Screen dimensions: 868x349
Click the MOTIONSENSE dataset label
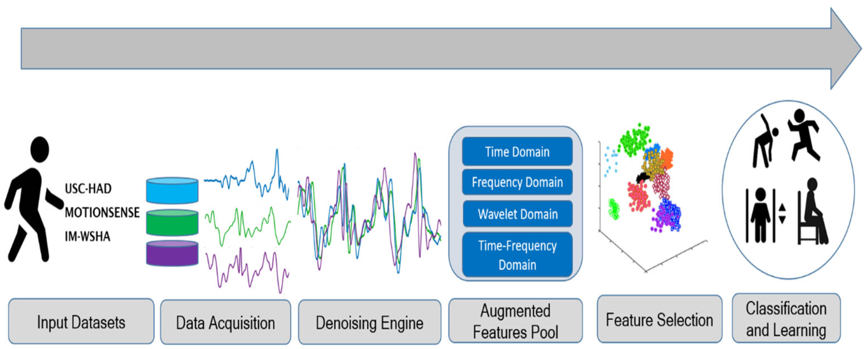click(x=102, y=212)
